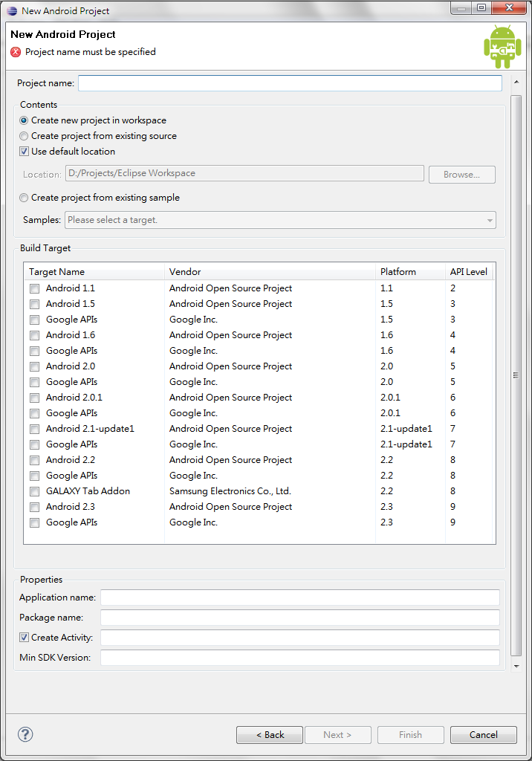This screenshot has width=532, height=761.
Task: Check the Android 1.6 target
Action: (x=34, y=335)
